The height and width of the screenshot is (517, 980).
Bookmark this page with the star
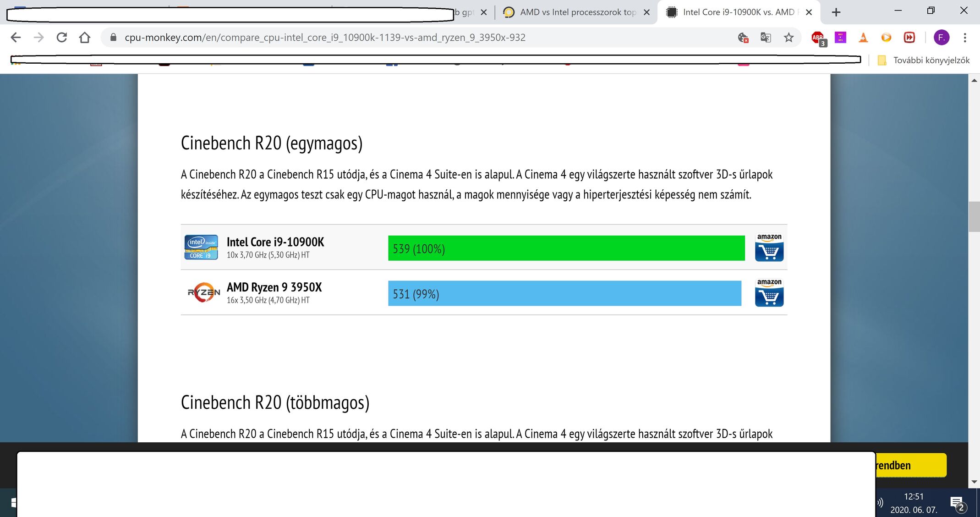(788, 38)
